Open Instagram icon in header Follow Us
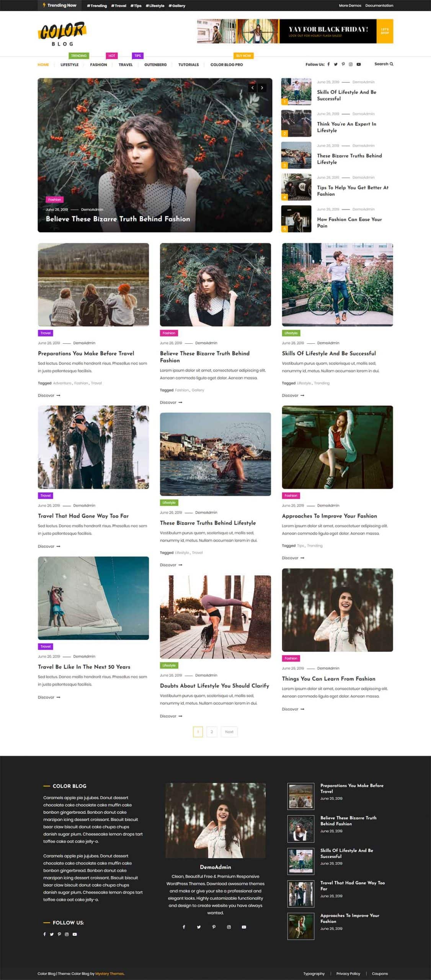 351,64
